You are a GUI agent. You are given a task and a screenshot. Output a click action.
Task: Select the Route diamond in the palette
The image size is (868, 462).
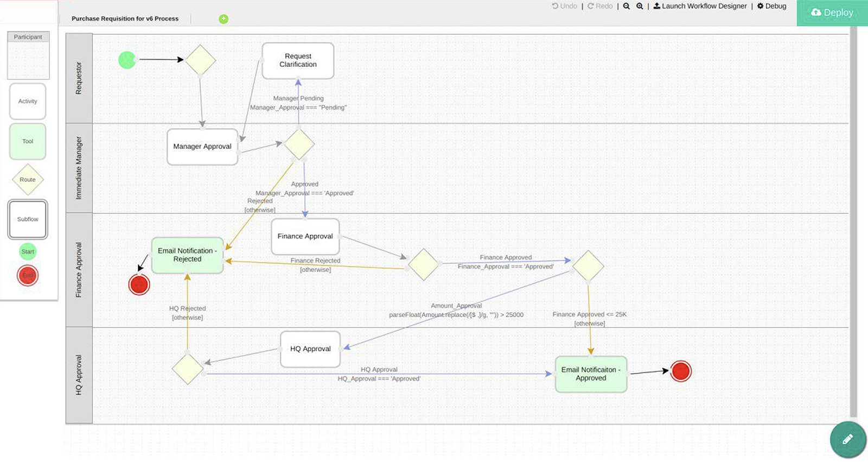(28, 180)
